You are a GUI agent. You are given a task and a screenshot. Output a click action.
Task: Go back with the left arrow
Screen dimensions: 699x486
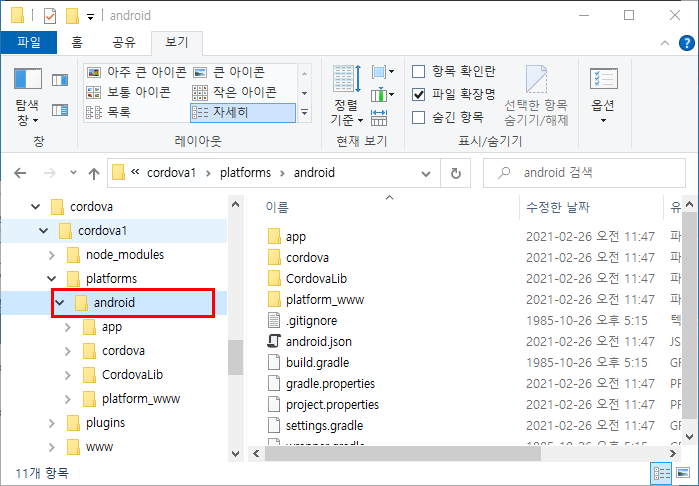20,173
